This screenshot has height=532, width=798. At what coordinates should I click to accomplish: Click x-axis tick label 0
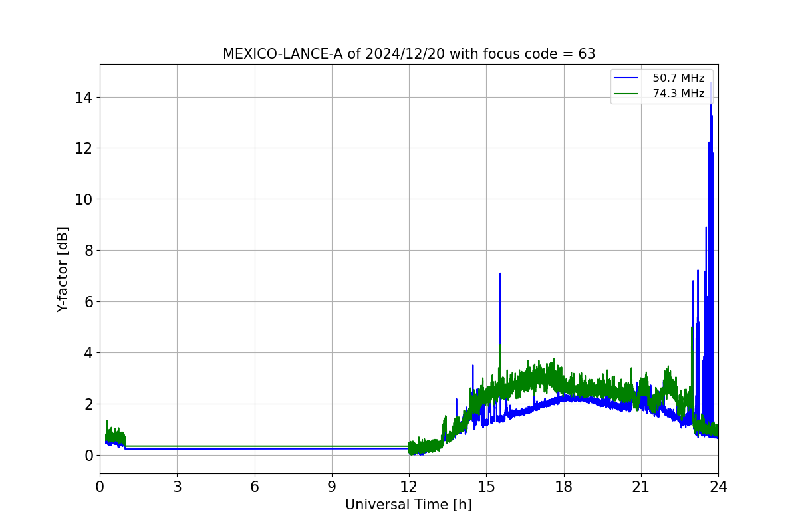[100, 487]
